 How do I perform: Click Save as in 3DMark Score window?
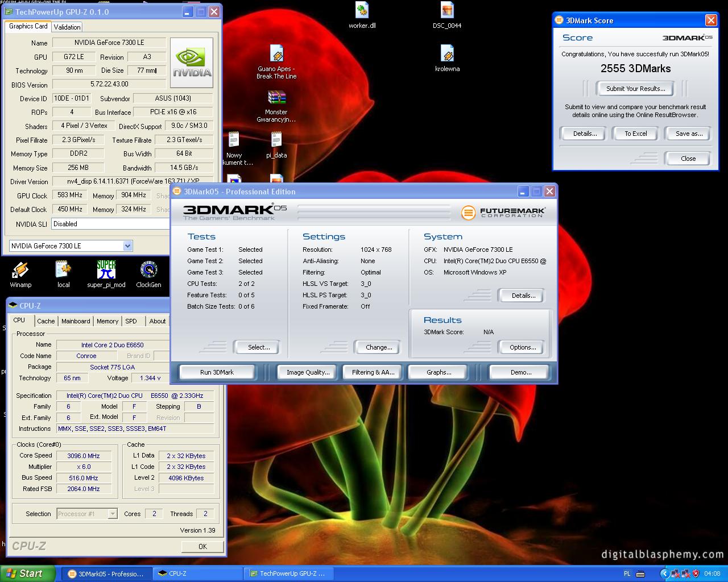pos(688,134)
